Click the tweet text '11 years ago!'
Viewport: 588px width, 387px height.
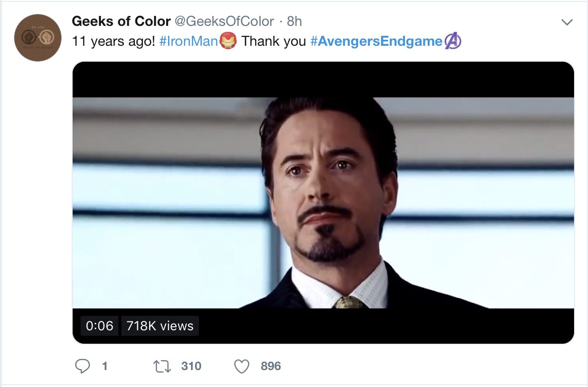pos(113,41)
